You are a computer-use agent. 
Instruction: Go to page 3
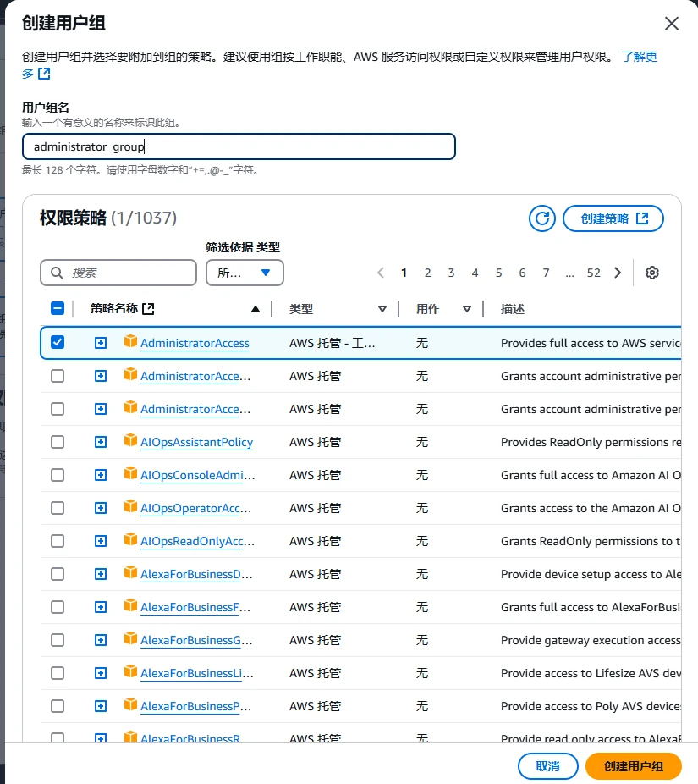pyautogui.click(x=451, y=273)
